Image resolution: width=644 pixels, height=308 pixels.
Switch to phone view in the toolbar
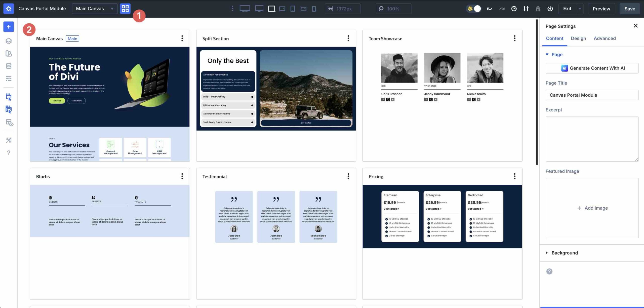pyautogui.click(x=313, y=8)
